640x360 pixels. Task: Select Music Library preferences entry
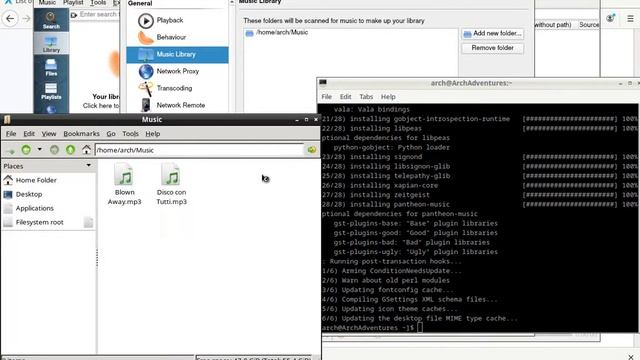(x=177, y=54)
